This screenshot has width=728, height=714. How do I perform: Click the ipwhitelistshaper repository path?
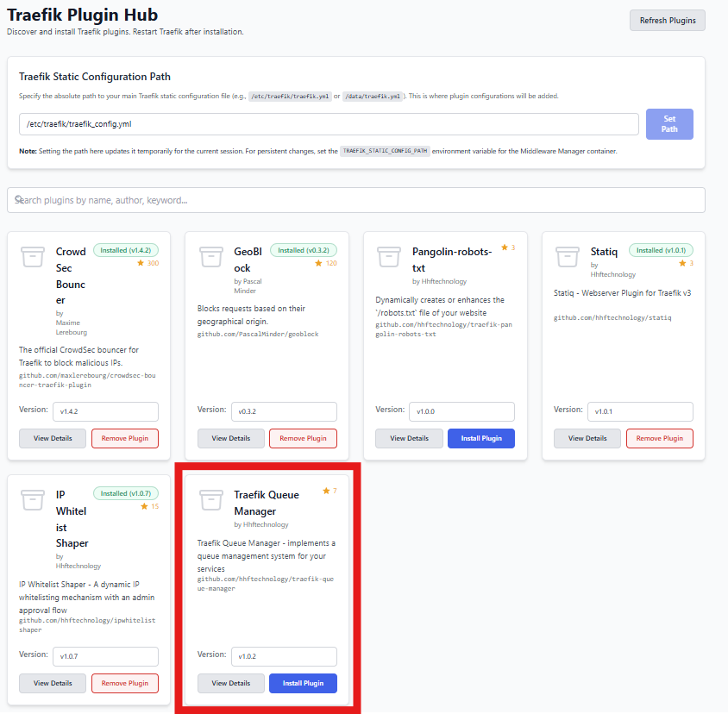[x=87, y=625]
